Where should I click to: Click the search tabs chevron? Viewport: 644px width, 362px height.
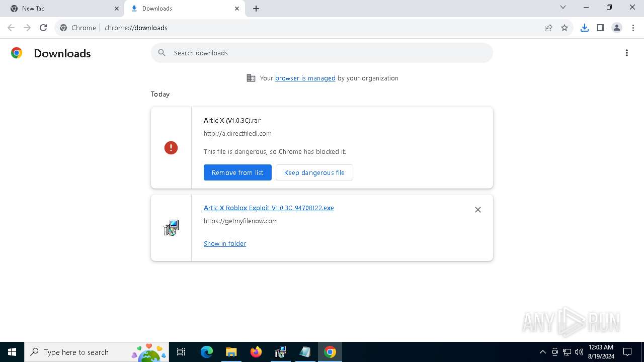click(x=563, y=7)
